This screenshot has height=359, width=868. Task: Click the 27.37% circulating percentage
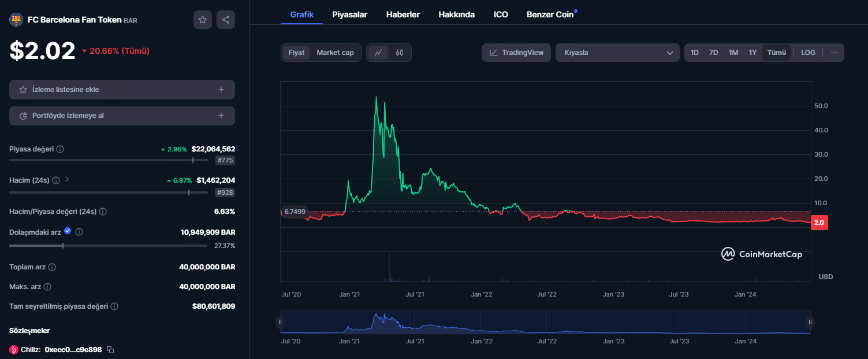coord(225,246)
